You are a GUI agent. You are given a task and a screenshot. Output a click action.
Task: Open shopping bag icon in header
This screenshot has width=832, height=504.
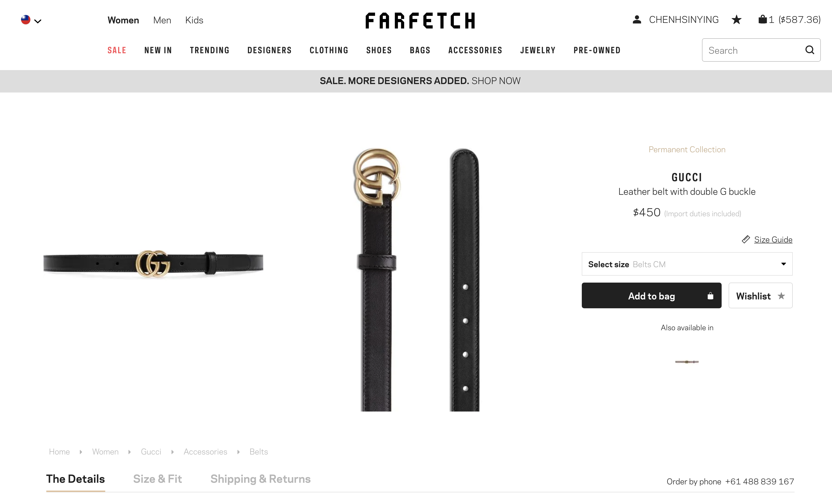pos(763,19)
